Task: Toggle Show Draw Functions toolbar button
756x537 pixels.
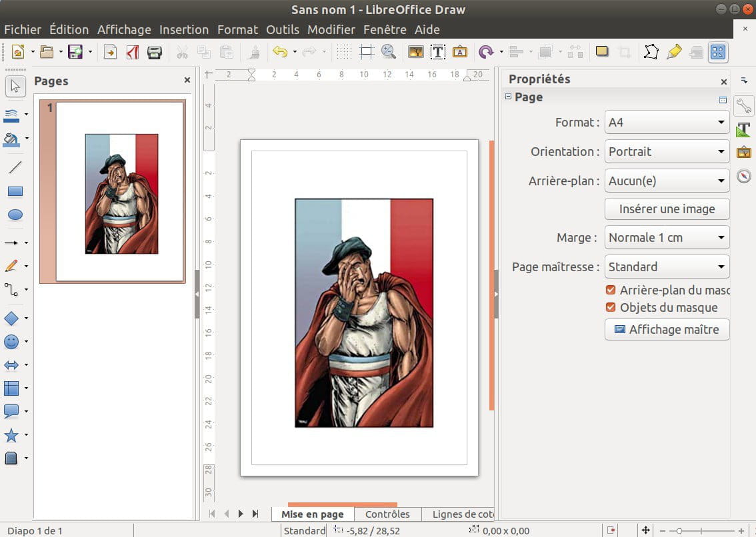Action: click(x=717, y=51)
